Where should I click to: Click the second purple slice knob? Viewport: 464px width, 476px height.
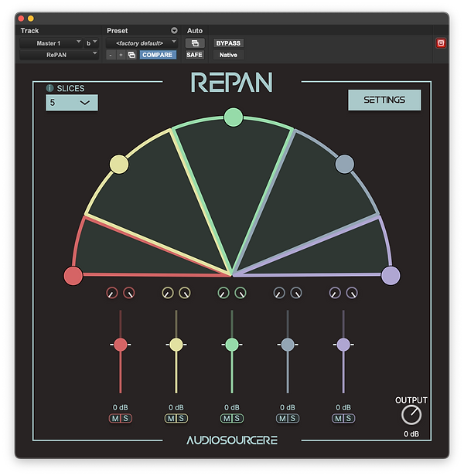coord(352,293)
